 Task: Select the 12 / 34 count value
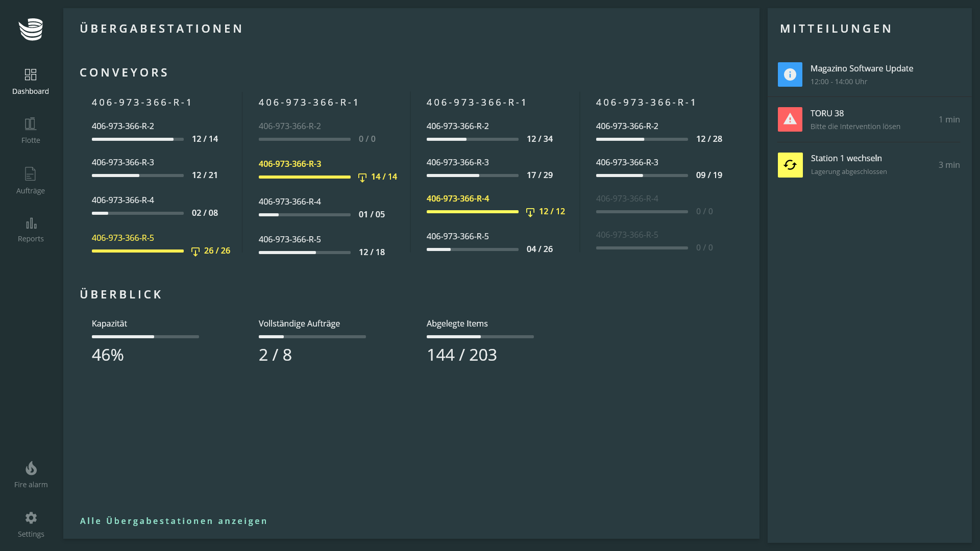(540, 139)
